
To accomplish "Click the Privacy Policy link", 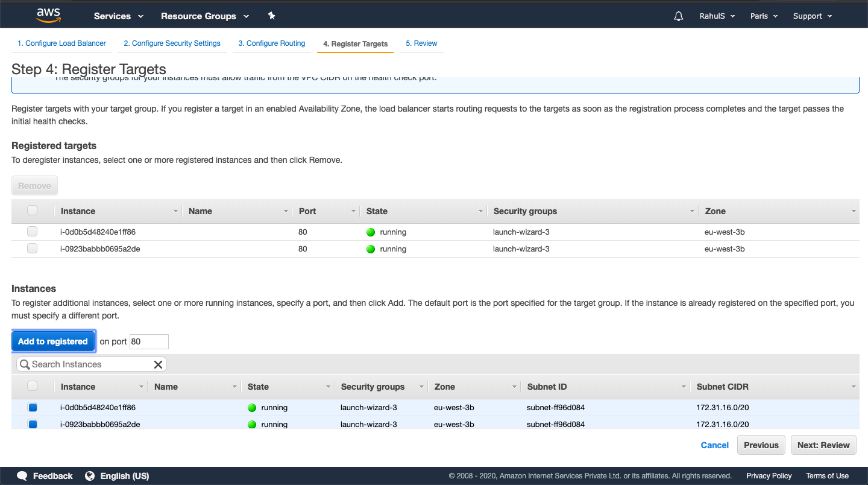I will click(769, 476).
